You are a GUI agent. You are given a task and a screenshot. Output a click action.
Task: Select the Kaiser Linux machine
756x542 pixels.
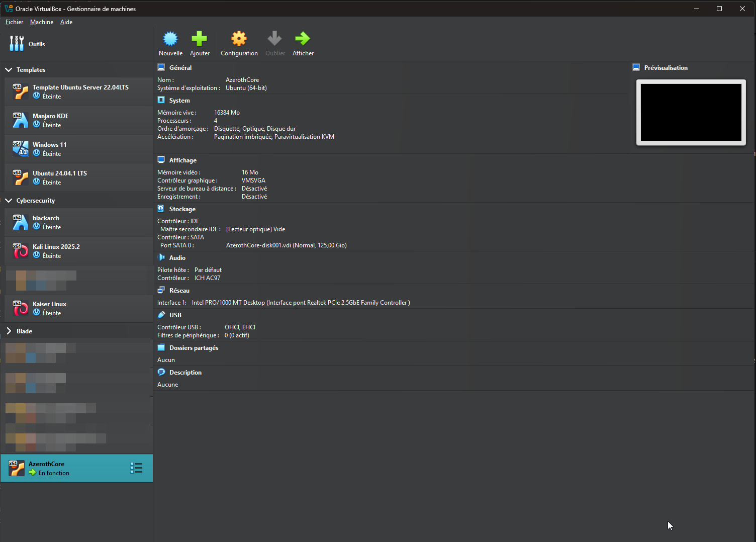click(x=78, y=308)
